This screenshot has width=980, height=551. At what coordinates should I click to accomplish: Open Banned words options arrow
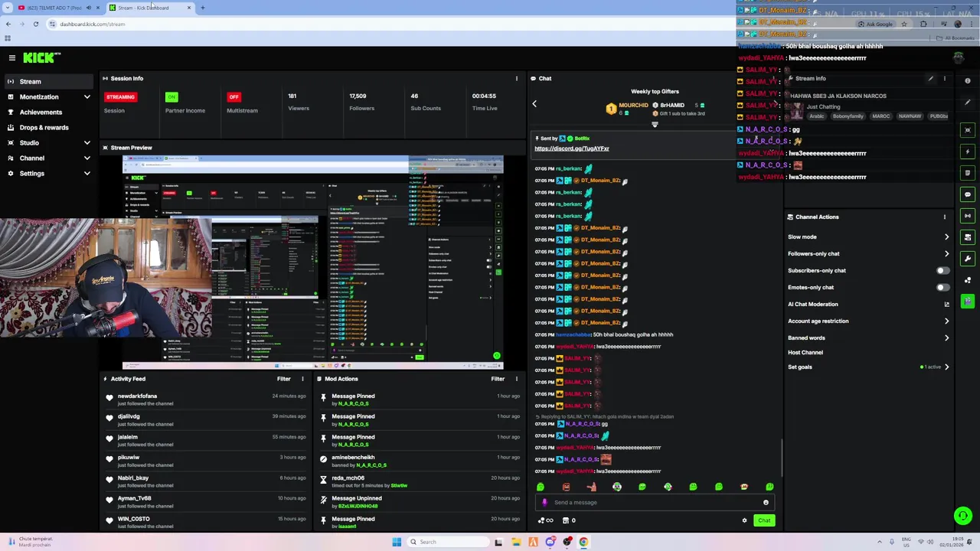(x=946, y=337)
